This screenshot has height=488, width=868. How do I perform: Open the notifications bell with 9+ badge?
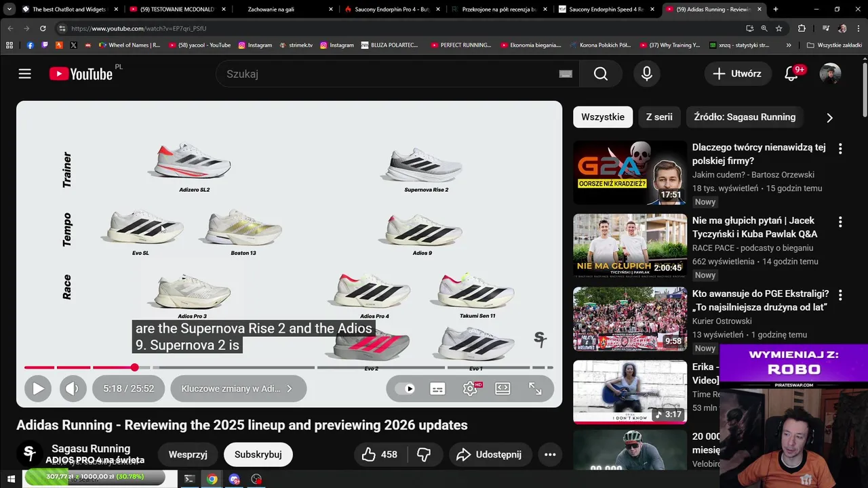click(x=791, y=74)
